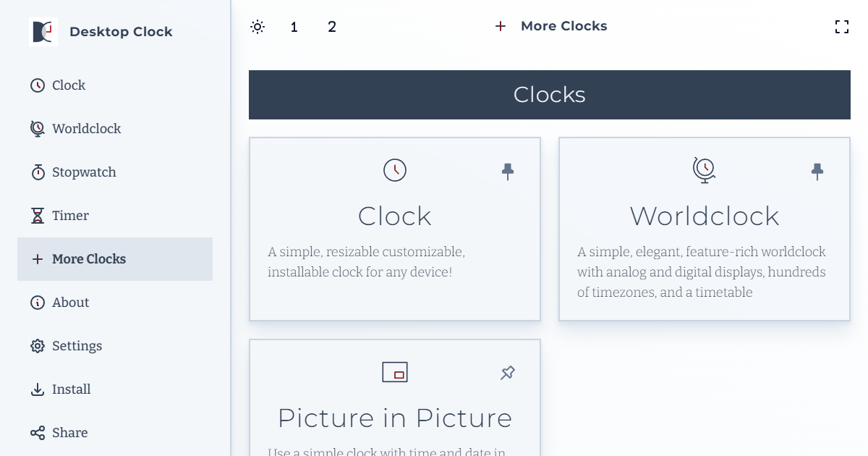This screenshot has width=868, height=456.
Task: Select the Clock icon in the sidebar
Action: pyautogui.click(x=38, y=85)
